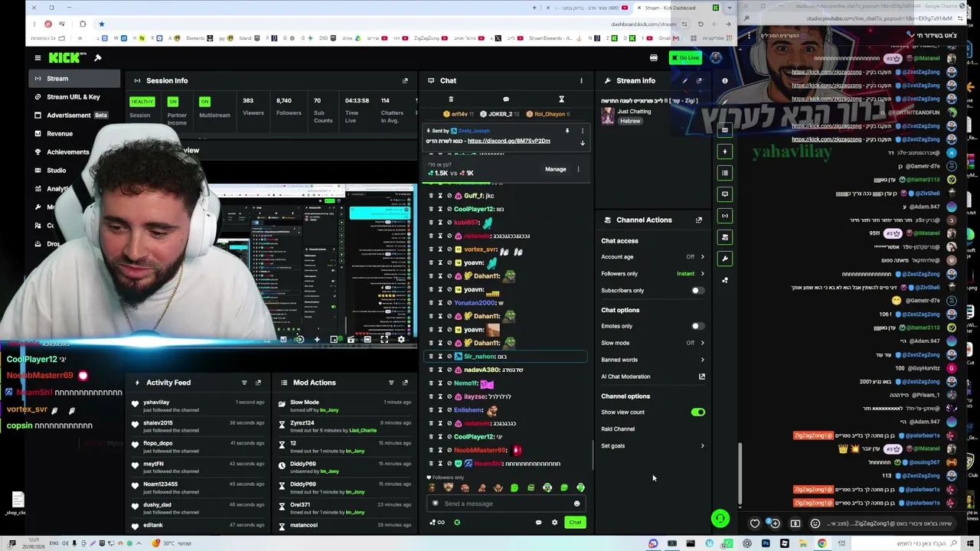This screenshot has height=551, width=980.
Task: Click Raid Channel option
Action: (618, 429)
